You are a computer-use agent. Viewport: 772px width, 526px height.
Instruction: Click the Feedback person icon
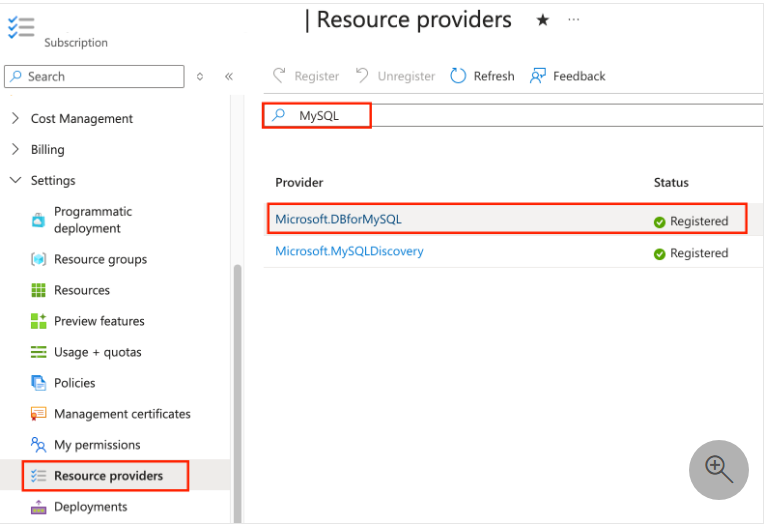click(538, 76)
